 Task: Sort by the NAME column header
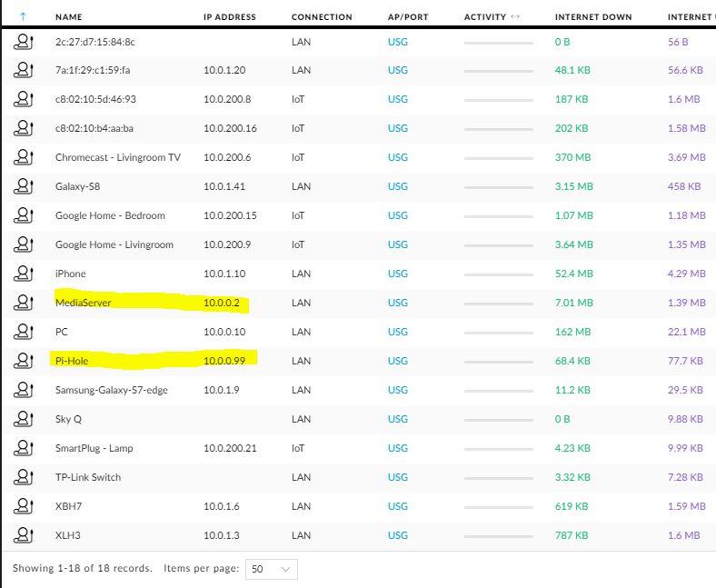click(68, 17)
